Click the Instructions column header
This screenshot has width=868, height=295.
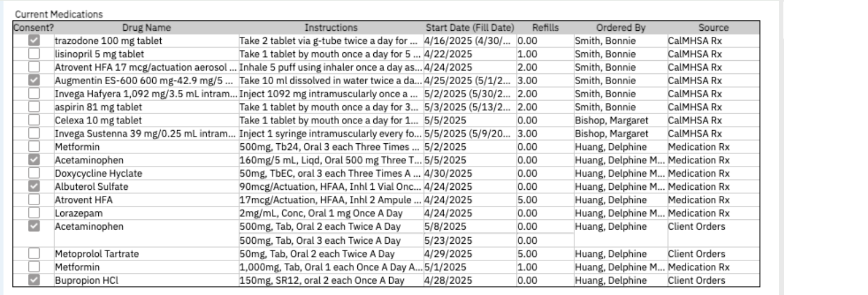point(331,27)
